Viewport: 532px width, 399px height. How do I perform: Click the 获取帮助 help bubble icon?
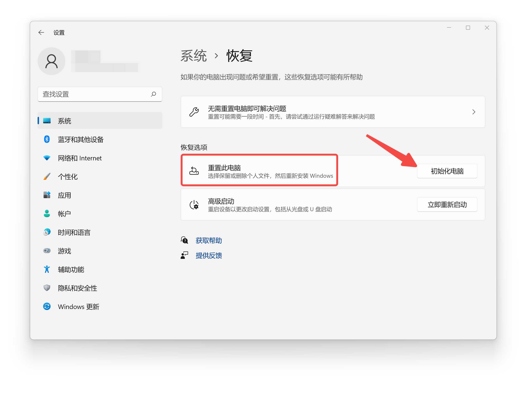pyautogui.click(x=185, y=240)
